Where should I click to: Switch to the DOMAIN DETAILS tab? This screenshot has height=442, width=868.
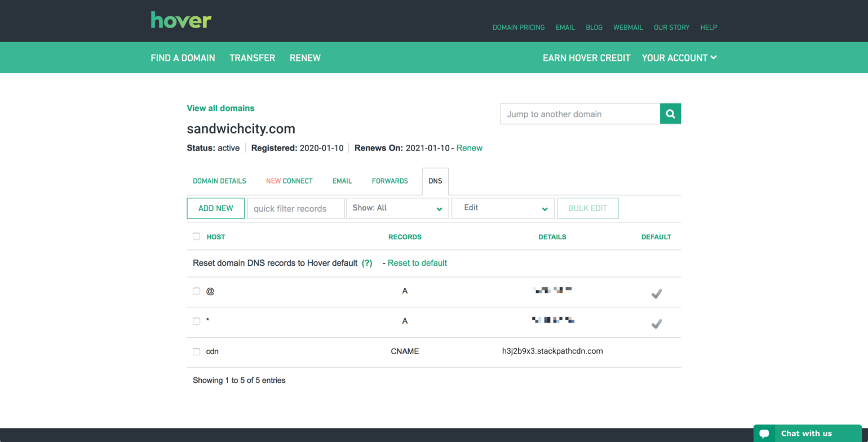click(219, 181)
